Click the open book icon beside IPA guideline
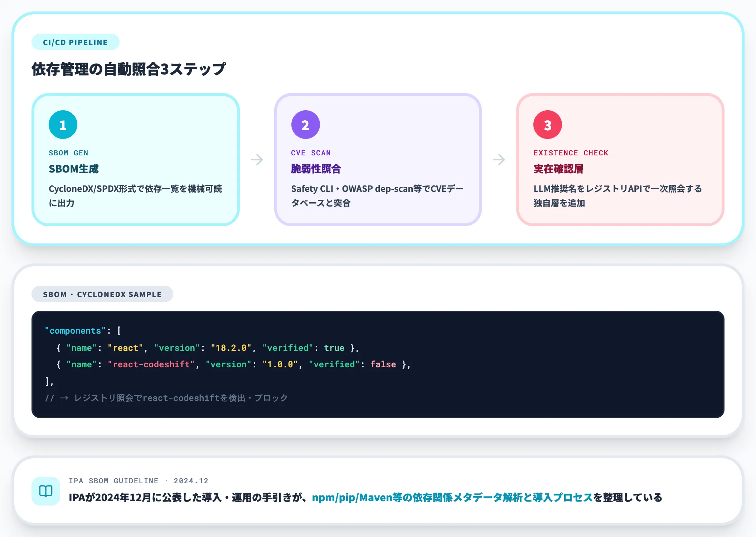The image size is (756, 537). point(46,491)
